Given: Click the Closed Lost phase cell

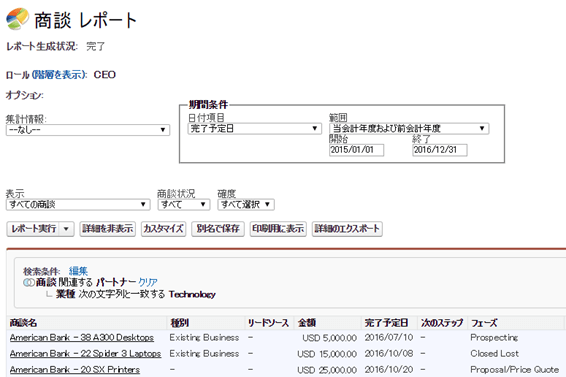Looking at the screenshot, I should coord(494,354).
